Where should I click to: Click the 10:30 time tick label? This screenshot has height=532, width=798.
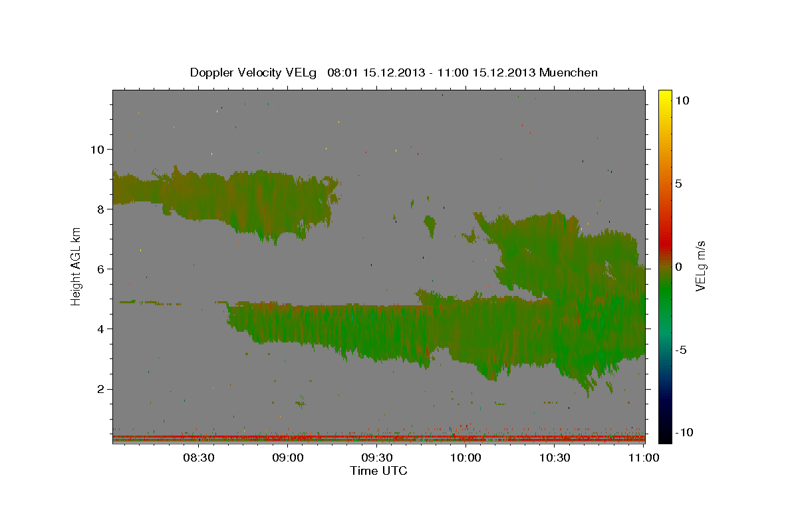coord(555,458)
